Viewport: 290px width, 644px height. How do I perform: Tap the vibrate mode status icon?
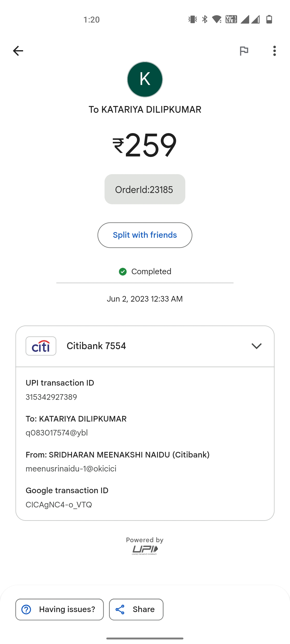coord(193,19)
